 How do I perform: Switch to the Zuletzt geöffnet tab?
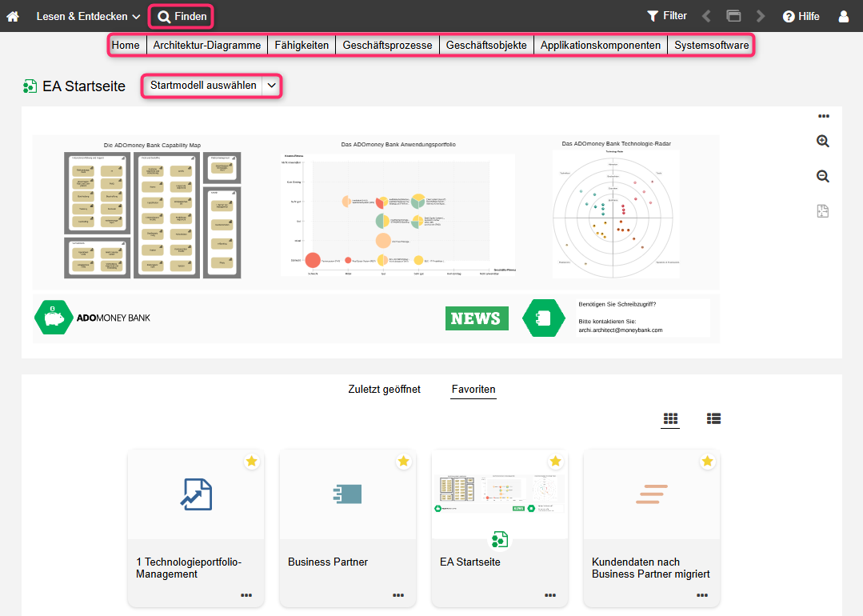coord(384,390)
